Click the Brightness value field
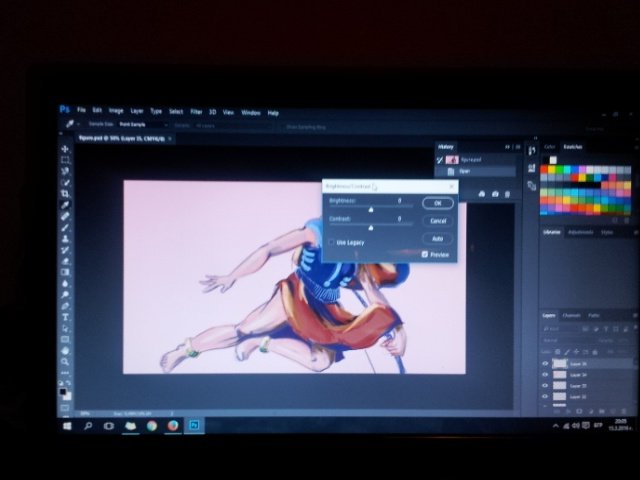The height and width of the screenshot is (480, 640). pos(400,200)
